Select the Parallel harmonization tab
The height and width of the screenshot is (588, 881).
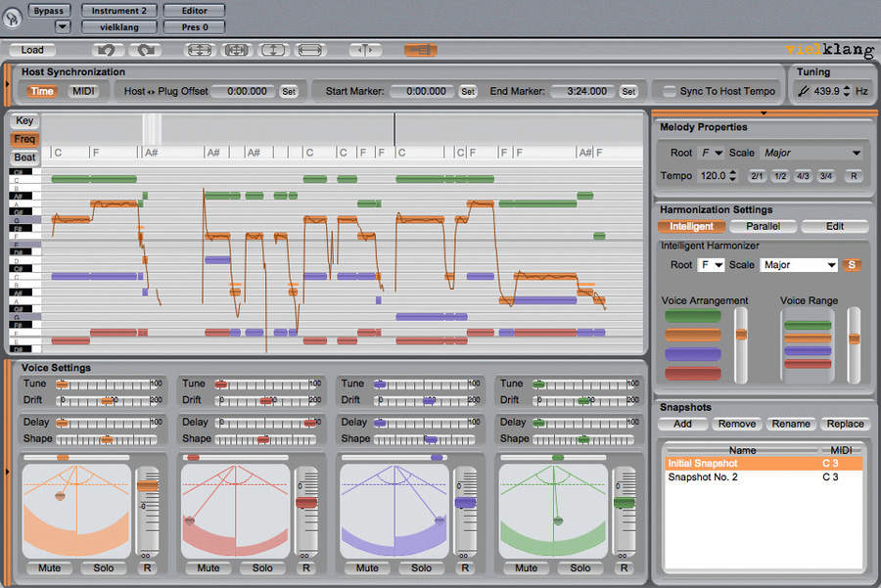[x=763, y=226]
